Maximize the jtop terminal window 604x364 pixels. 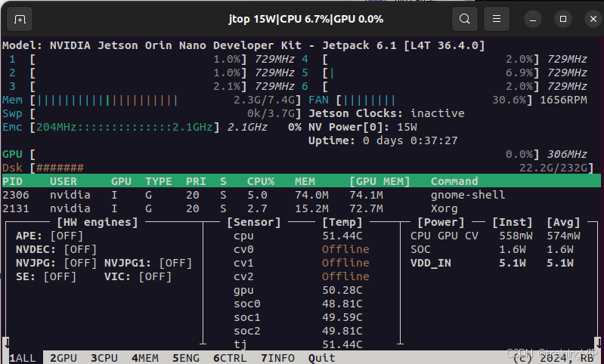coord(562,19)
